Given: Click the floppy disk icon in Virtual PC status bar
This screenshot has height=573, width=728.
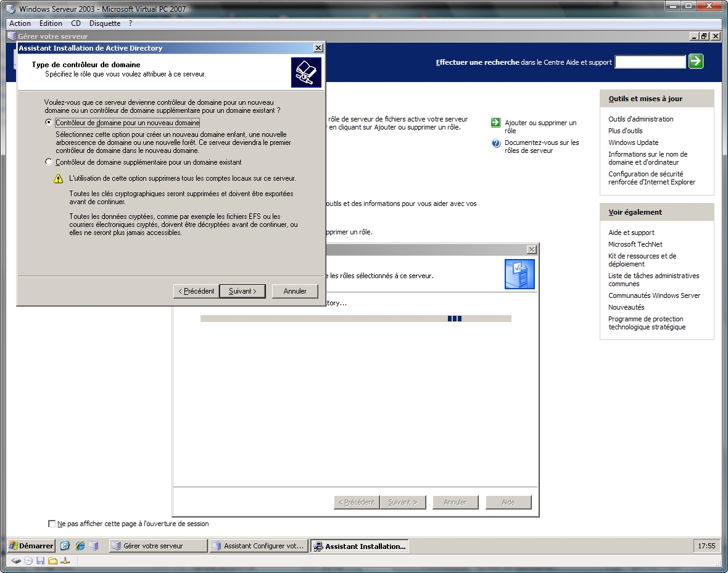Looking at the screenshot, I should pos(40,561).
